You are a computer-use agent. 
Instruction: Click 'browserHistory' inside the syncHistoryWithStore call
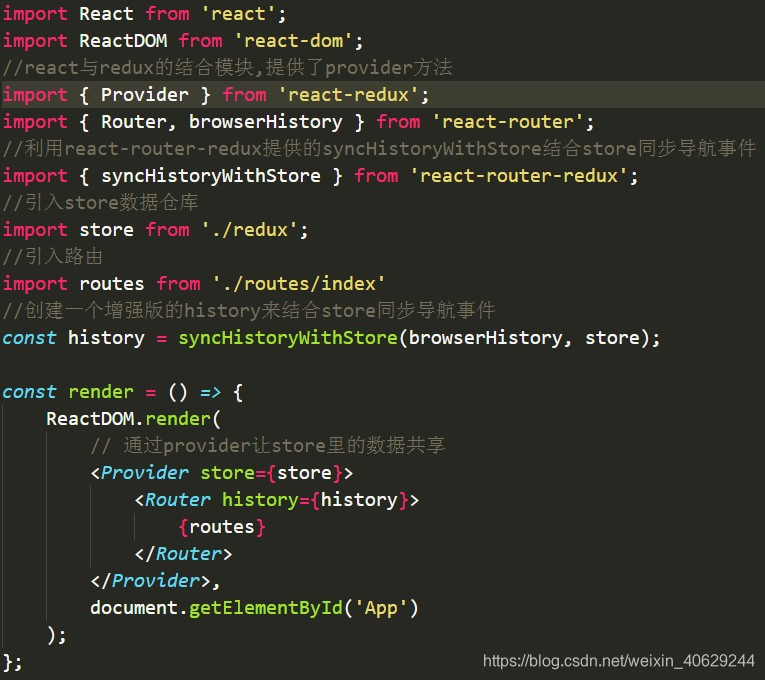coord(485,338)
